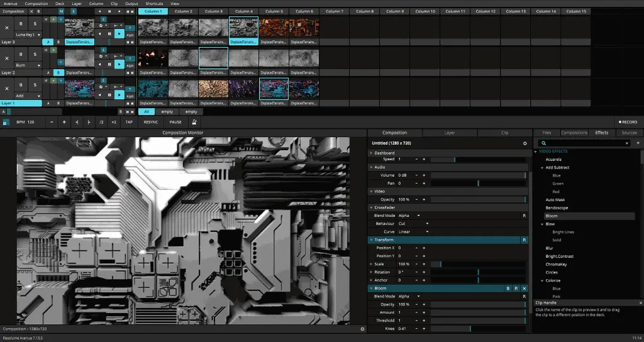Play Layer 2 clip forward
Screen dimensions: 644x342
point(119,64)
